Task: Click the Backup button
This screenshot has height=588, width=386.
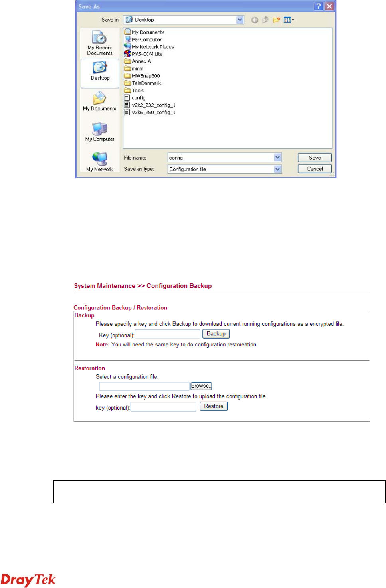Action: pyautogui.click(x=216, y=334)
